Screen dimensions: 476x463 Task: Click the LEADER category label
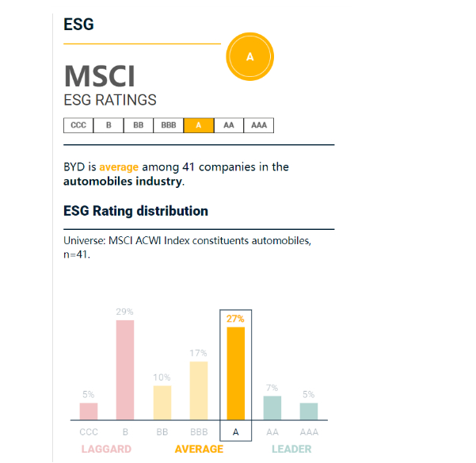pyautogui.click(x=291, y=449)
